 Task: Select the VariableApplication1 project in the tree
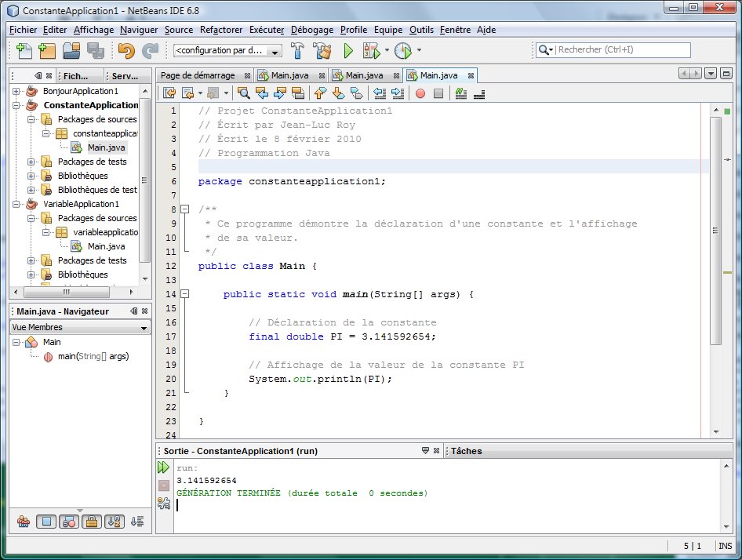pyautogui.click(x=81, y=204)
